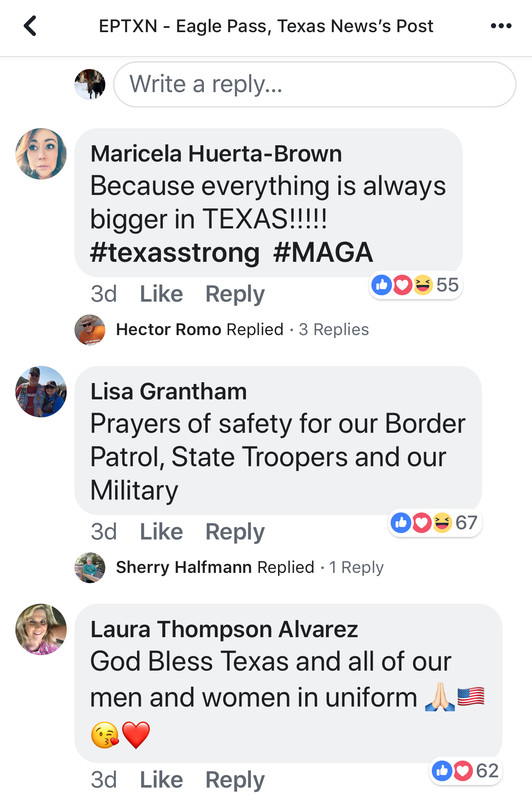Reply to Lisa Grantham's comment

coord(235,532)
